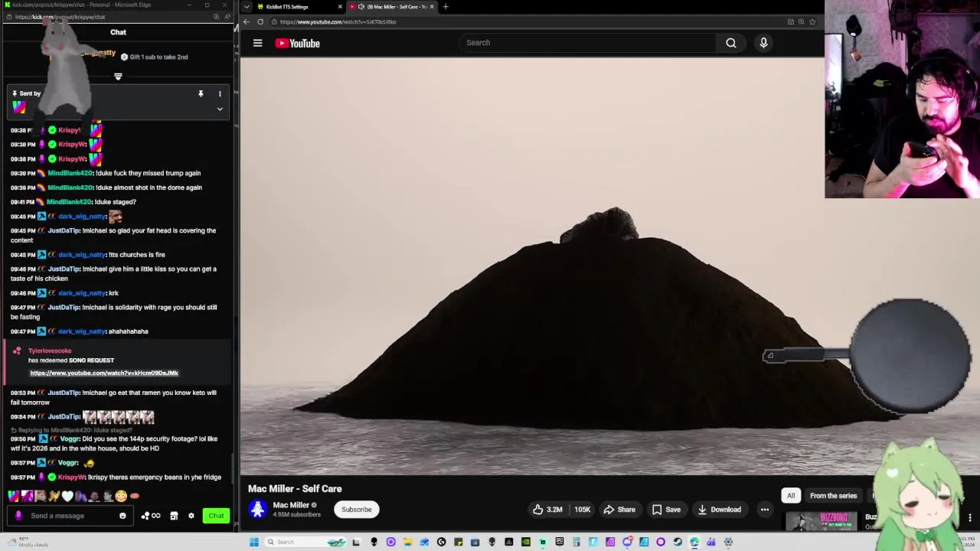The height and width of the screenshot is (551, 980).
Task: Open the song request YouTube link
Action: 104,373
